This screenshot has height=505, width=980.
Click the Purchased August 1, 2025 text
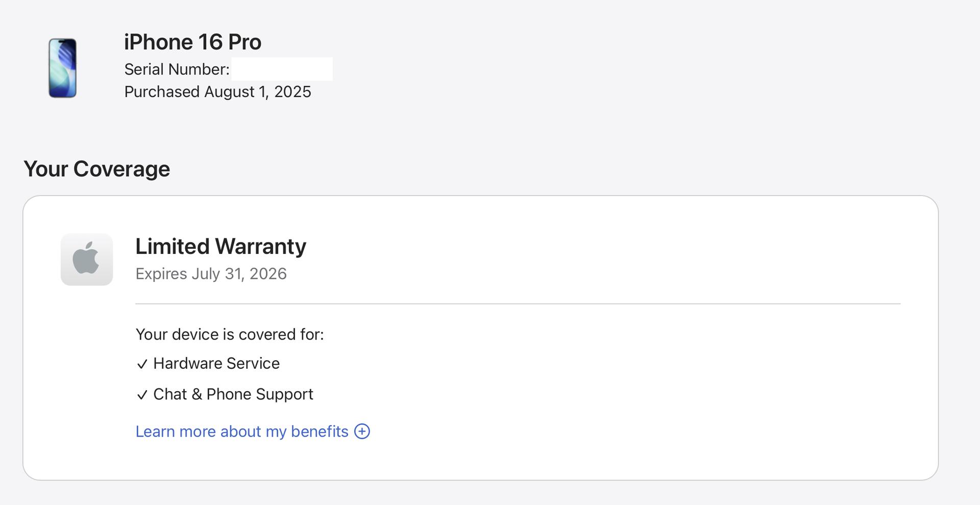(x=217, y=92)
